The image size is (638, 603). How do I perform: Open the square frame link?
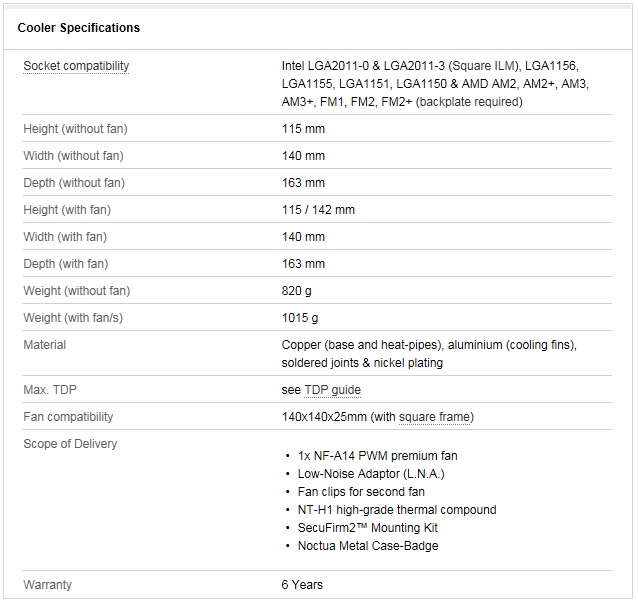pyautogui.click(x=434, y=417)
